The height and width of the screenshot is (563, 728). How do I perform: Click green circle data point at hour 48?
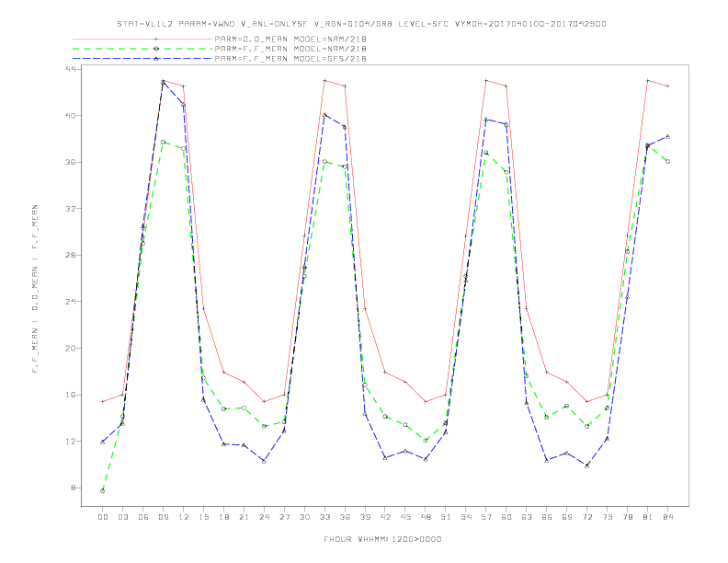tap(426, 440)
